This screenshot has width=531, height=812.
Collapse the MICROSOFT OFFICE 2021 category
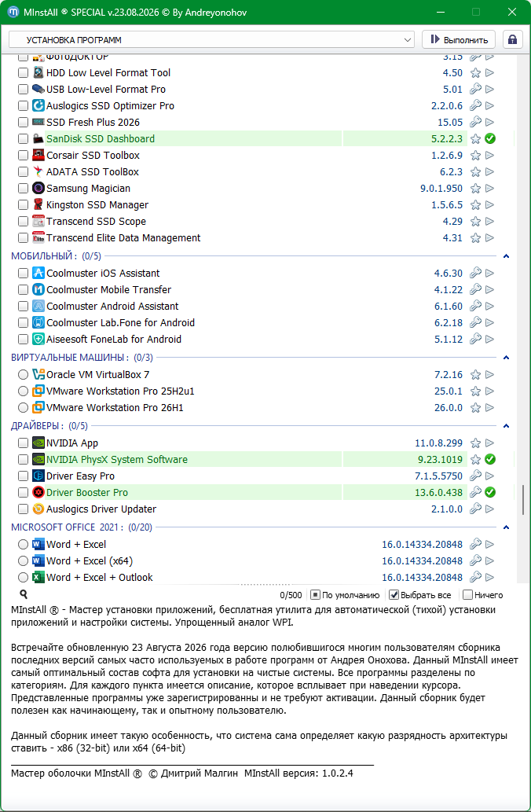pyautogui.click(x=507, y=527)
